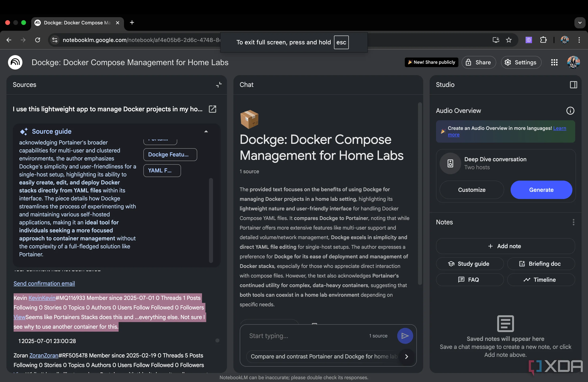This screenshot has height=382, width=588.
Task: Click the View link in Kevin's comment
Action: point(20,317)
